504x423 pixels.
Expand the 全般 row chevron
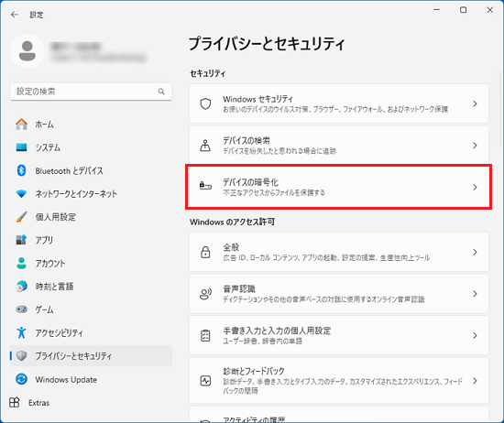click(x=475, y=252)
